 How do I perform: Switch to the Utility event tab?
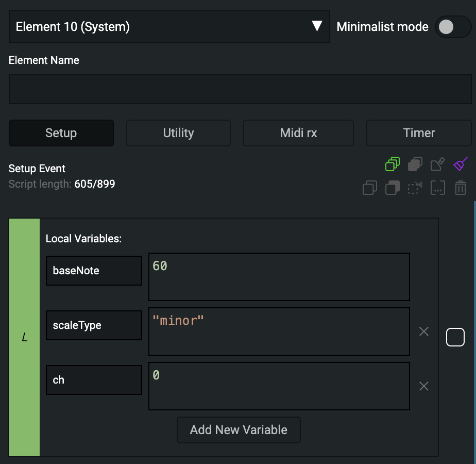[178, 133]
